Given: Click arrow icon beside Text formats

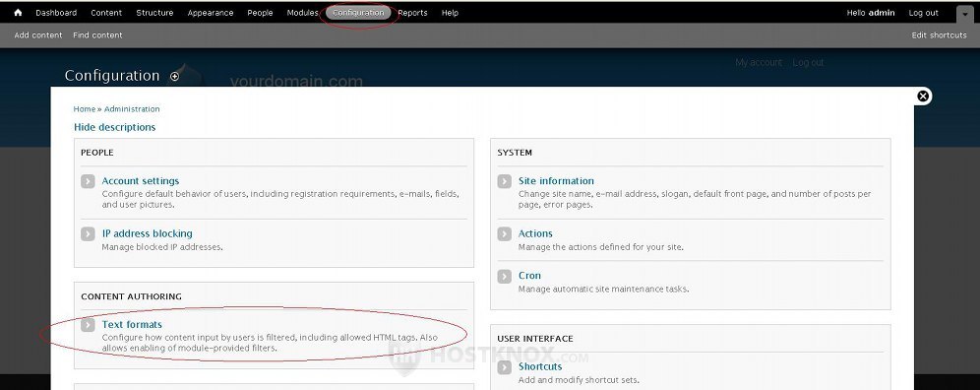Looking at the screenshot, I should point(88,325).
